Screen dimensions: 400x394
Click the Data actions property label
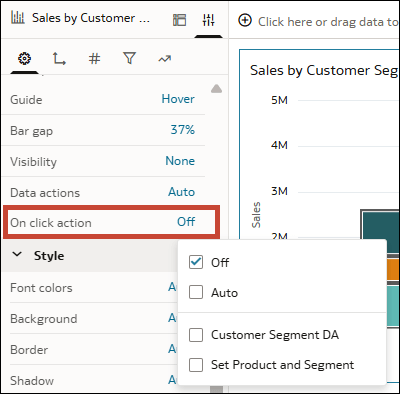coord(45,193)
